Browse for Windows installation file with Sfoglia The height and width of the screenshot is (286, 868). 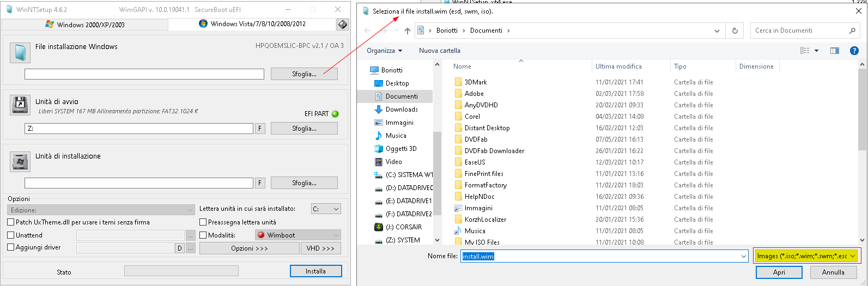pos(304,74)
